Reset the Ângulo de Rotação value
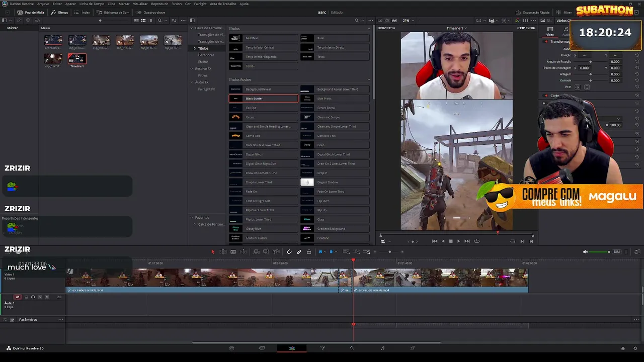This screenshot has height=362, width=644. coord(636,61)
